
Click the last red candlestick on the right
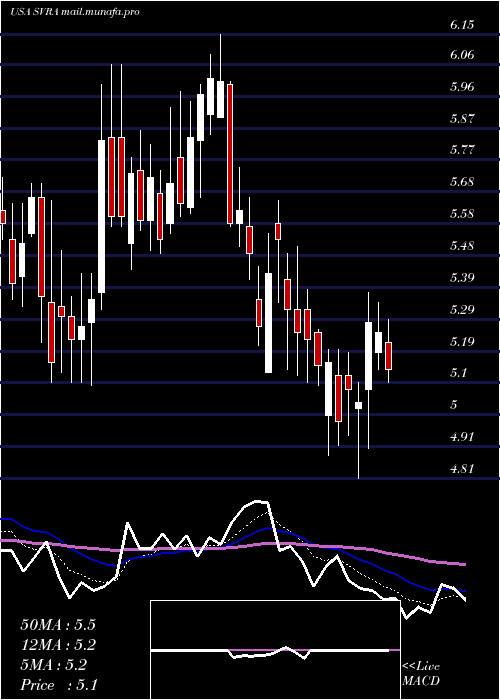tap(388, 356)
